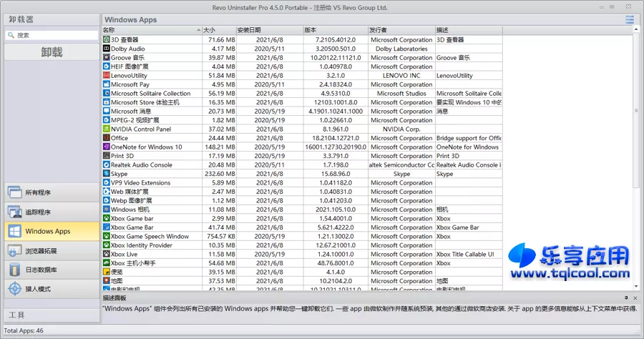Click the 搜索 search input field
Viewport: 644px width, 339px height.
(x=52, y=35)
